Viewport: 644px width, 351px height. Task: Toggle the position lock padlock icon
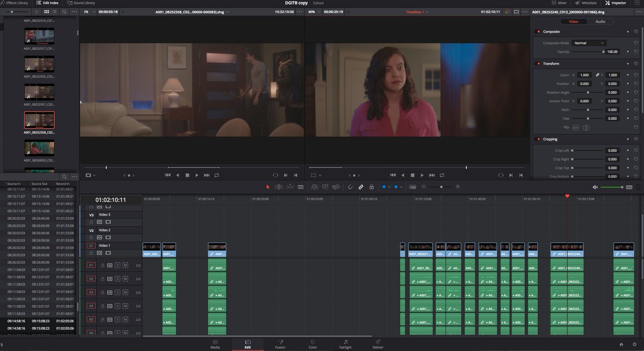371,187
